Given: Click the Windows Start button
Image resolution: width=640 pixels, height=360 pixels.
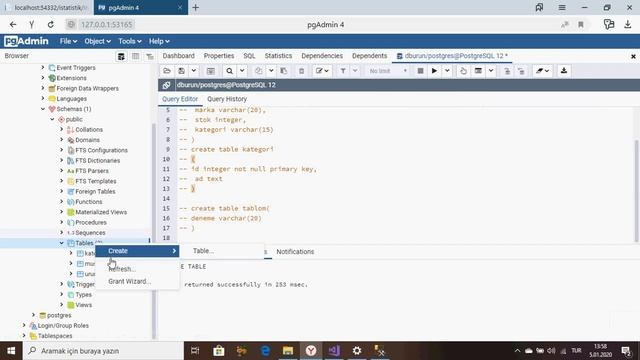Looking at the screenshot, I should (11, 351).
